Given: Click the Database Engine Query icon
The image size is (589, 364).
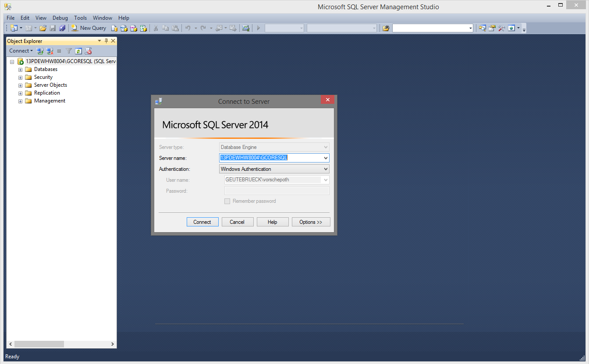Looking at the screenshot, I should tap(114, 28).
